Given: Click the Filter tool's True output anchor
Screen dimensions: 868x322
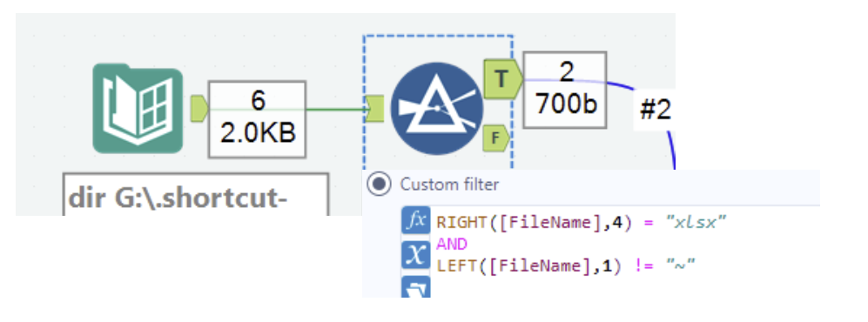Looking at the screenshot, I should point(502,79).
